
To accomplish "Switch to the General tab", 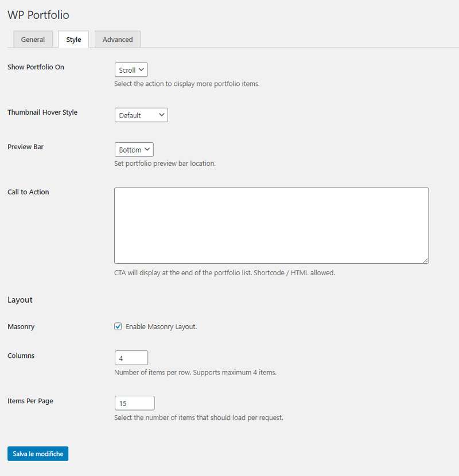I will (x=33, y=40).
